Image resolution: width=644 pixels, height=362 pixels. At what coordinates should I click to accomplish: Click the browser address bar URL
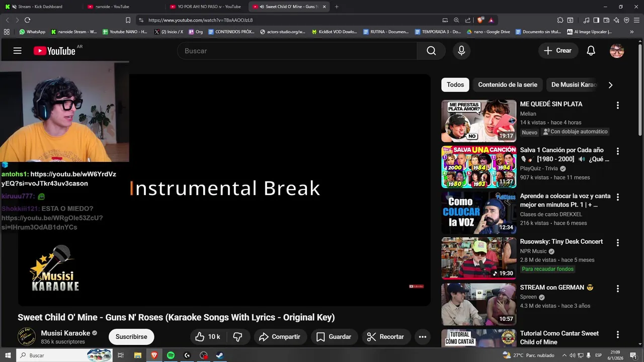tap(201, 20)
